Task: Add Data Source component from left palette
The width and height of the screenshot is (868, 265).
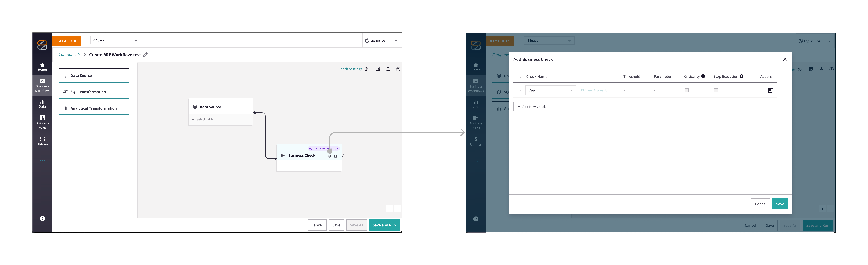Action: [x=94, y=75]
